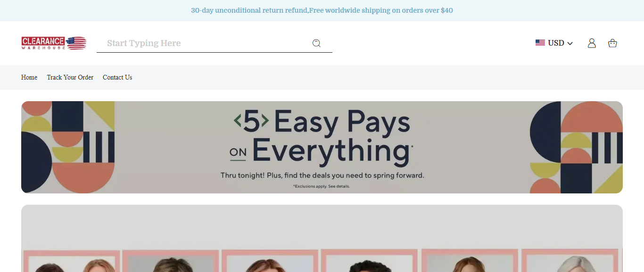Image resolution: width=644 pixels, height=272 pixels.
Task: Click the Exclusions apply See details text
Action: tap(322, 186)
